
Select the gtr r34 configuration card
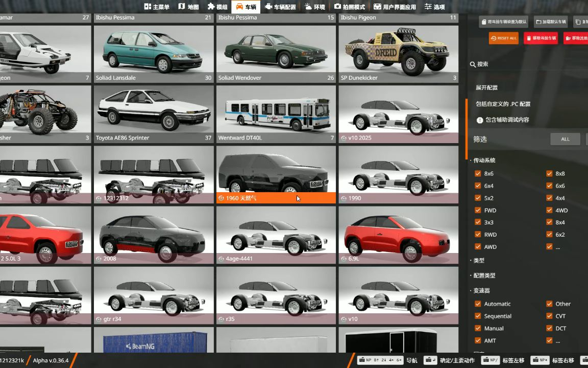(x=154, y=295)
